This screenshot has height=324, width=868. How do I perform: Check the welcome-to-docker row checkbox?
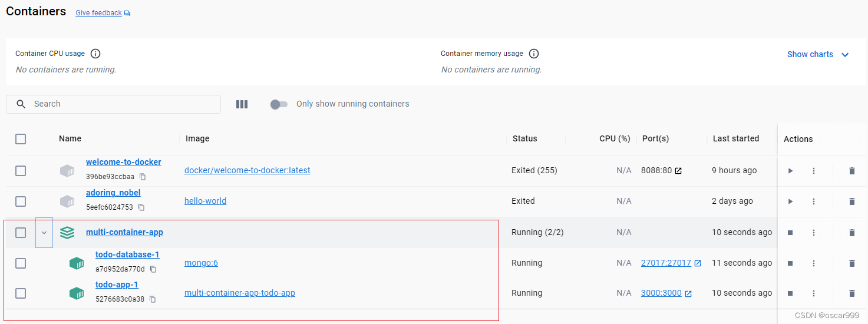pos(21,171)
